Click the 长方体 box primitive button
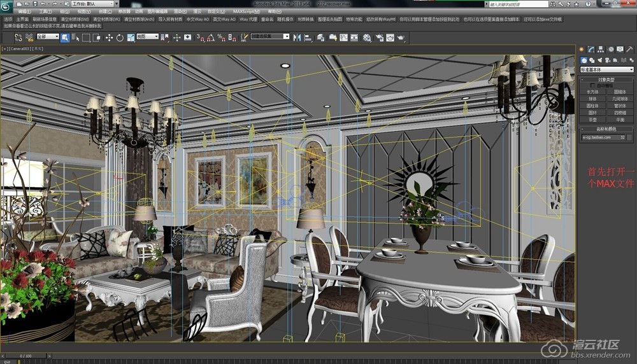This screenshot has height=364, width=637. pos(592,92)
